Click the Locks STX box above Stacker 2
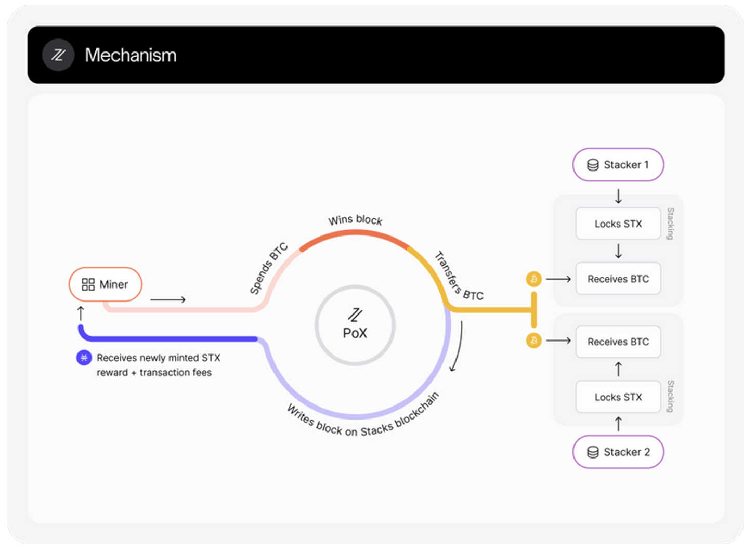This screenshot has width=756, height=550. click(x=618, y=397)
